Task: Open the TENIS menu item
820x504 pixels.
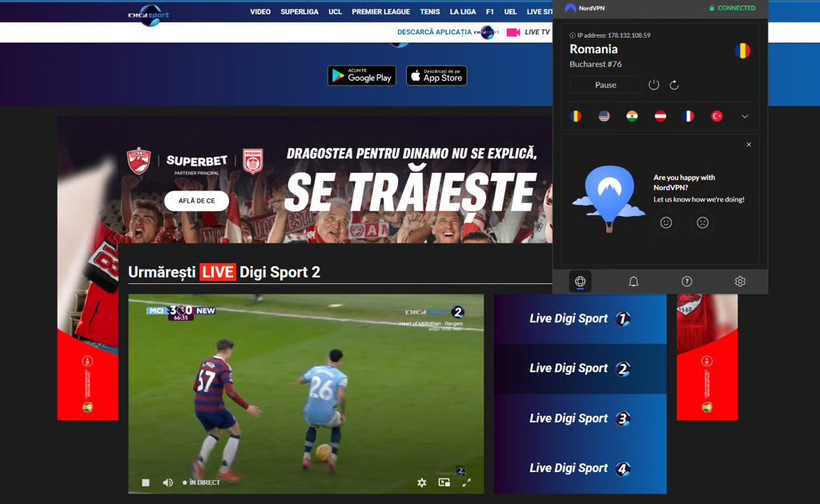Action: tap(430, 11)
